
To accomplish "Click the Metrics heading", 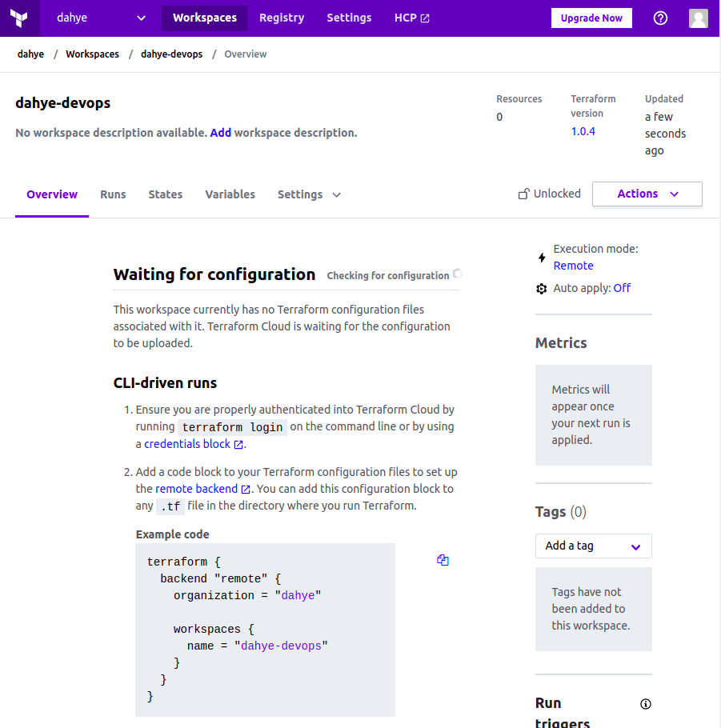I will click(x=561, y=342).
